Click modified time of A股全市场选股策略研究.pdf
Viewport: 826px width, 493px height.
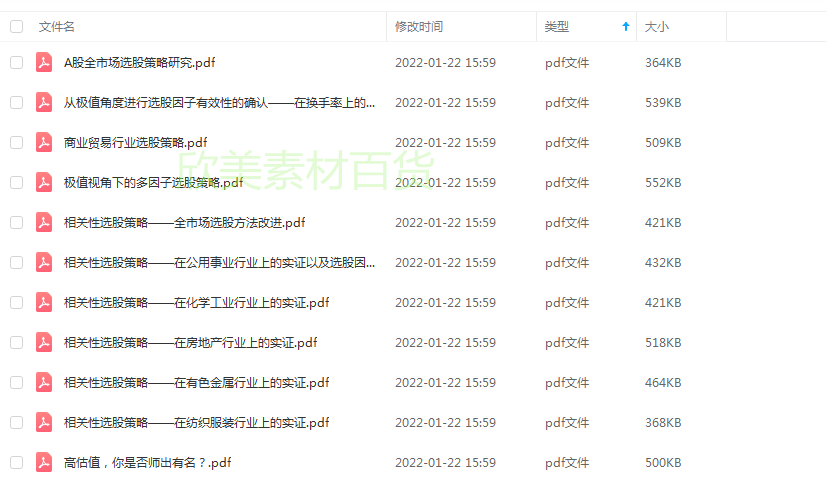[446, 63]
